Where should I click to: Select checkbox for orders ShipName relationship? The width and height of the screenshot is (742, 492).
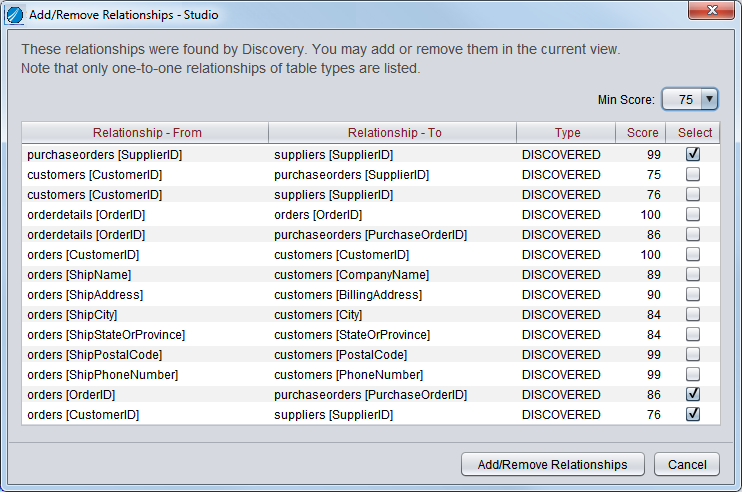[x=693, y=275]
